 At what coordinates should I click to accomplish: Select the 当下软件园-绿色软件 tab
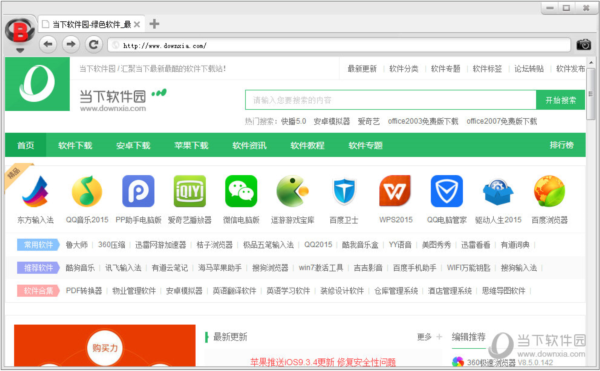point(91,24)
